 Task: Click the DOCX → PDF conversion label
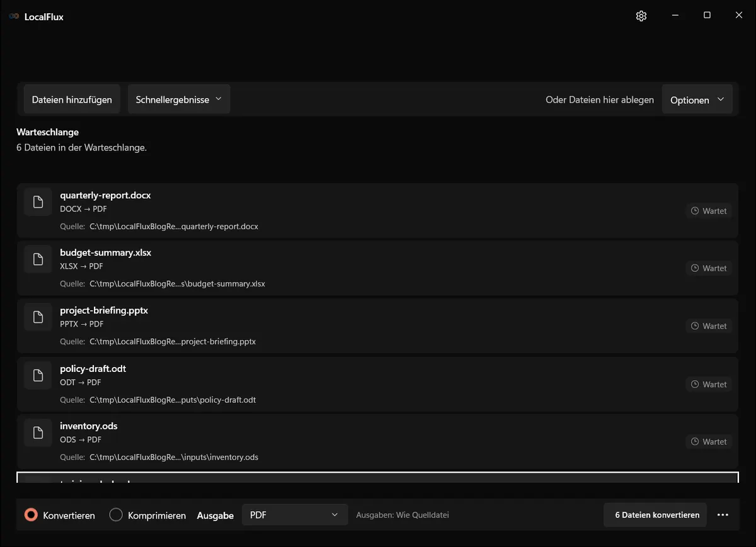84,209
